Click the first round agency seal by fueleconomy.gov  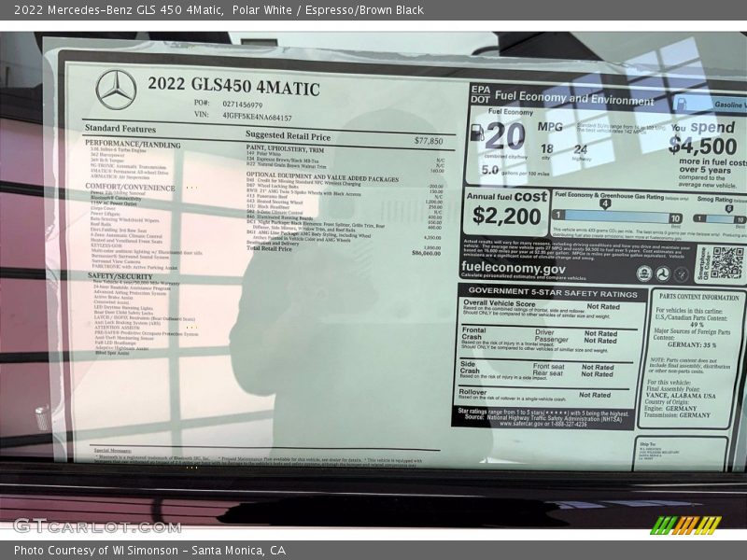coord(644,273)
